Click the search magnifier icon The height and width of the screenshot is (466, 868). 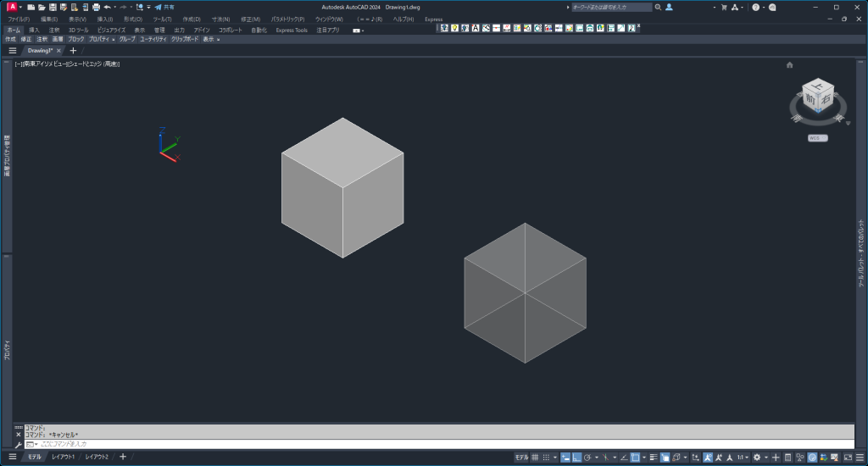[658, 7]
